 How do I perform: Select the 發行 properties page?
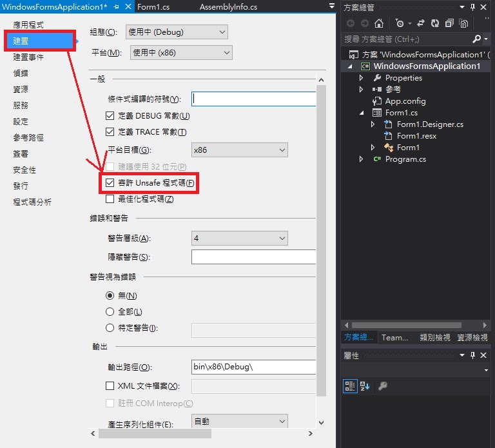(21, 186)
